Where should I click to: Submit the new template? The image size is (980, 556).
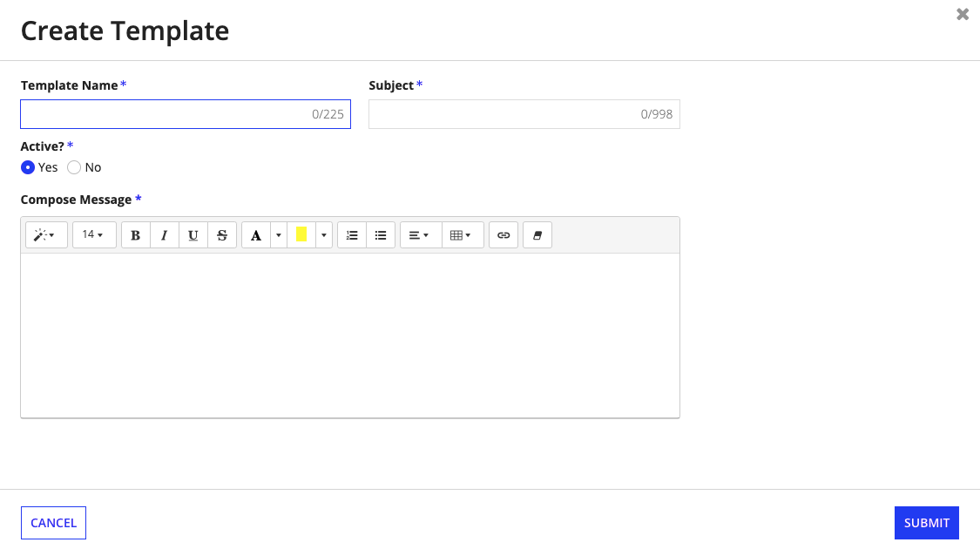[x=927, y=523]
